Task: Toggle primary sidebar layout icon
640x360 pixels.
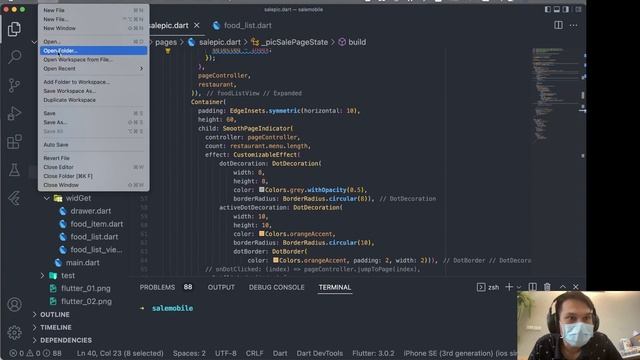Action: coord(548,9)
